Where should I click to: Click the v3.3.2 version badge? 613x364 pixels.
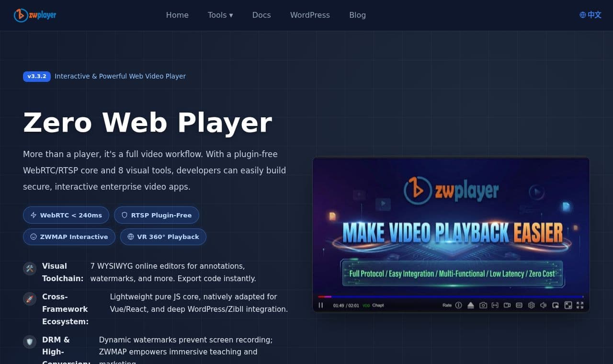click(37, 76)
